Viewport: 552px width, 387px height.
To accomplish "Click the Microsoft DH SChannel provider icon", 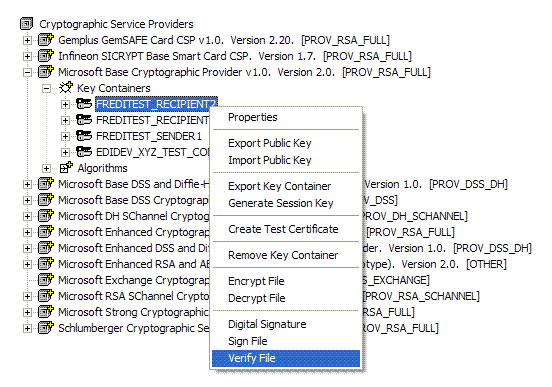I will (46, 216).
